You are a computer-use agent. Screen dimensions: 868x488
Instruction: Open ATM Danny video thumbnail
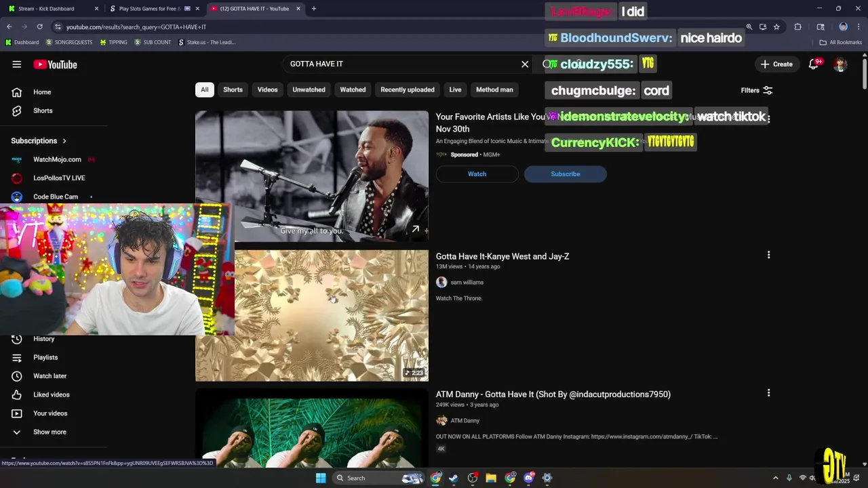pyautogui.click(x=312, y=428)
